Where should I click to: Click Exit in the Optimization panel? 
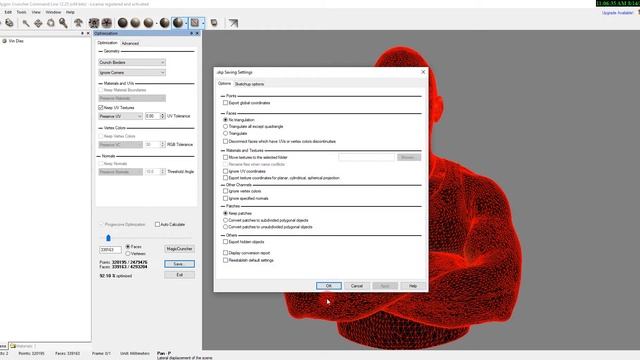[179, 275]
